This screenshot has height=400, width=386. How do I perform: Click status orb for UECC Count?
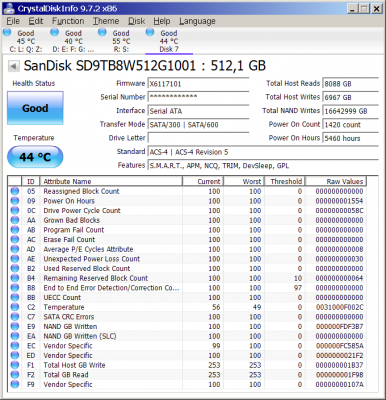click(x=15, y=297)
